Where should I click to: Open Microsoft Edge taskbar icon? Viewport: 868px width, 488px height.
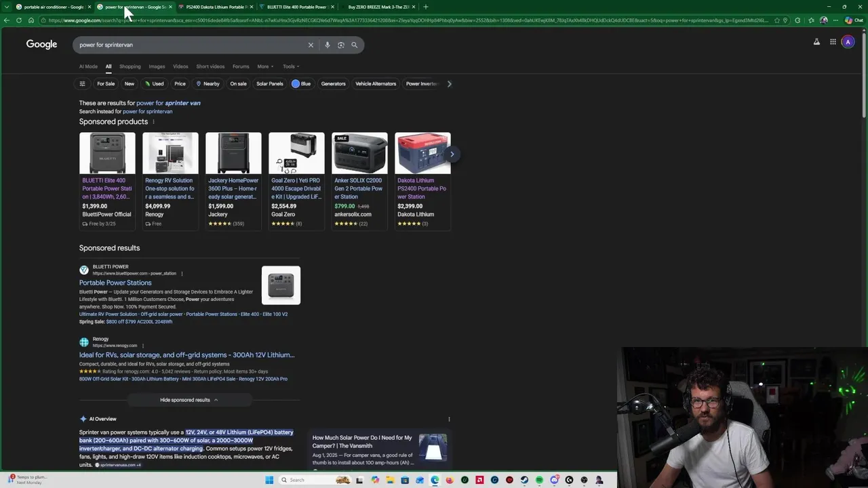pos(435,480)
